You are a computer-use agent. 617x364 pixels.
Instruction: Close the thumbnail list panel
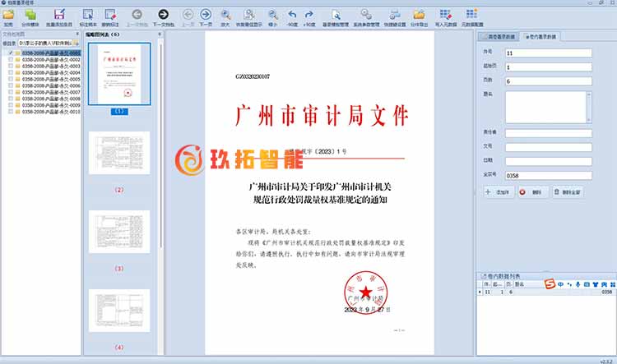[x=160, y=35]
